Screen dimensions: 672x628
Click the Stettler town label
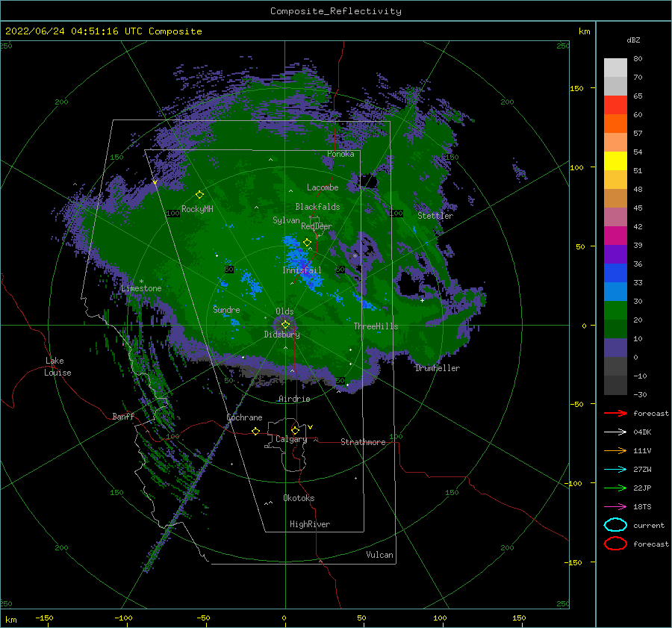(435, 216)
